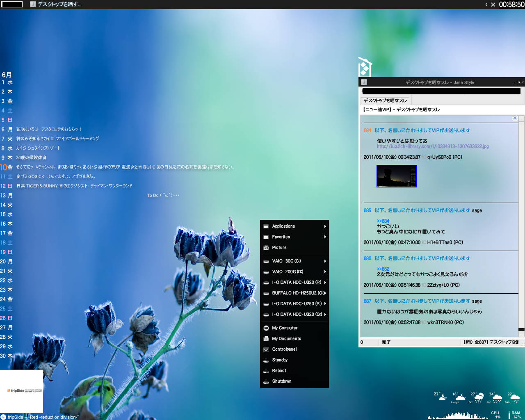Click the >>684 reply anchor link
525x420 pixels.
(383, 221)
